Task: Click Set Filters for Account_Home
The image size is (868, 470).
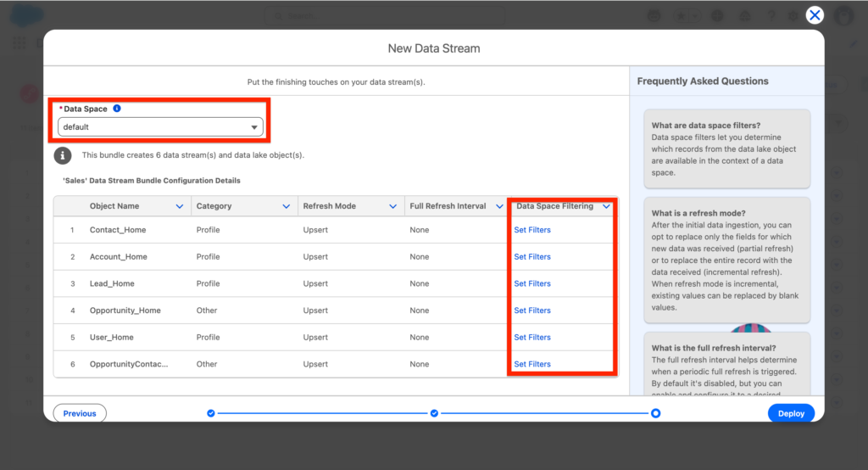Action: 532,257
